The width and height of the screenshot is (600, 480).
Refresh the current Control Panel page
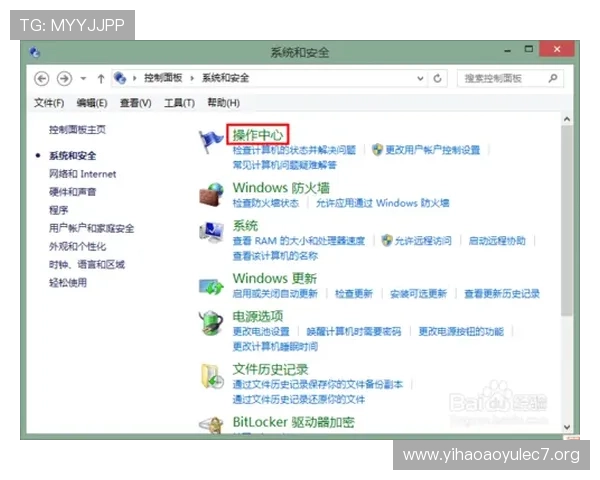(437, 78)
